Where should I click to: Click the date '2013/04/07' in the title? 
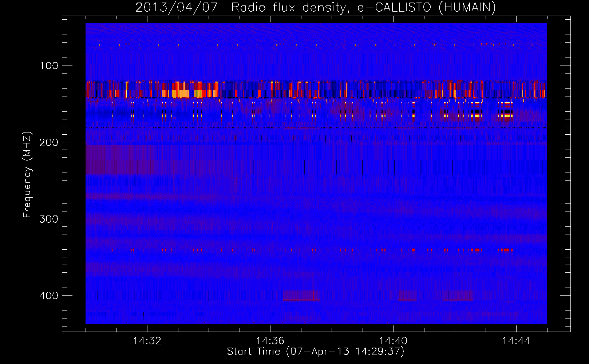tap(176, 7)
